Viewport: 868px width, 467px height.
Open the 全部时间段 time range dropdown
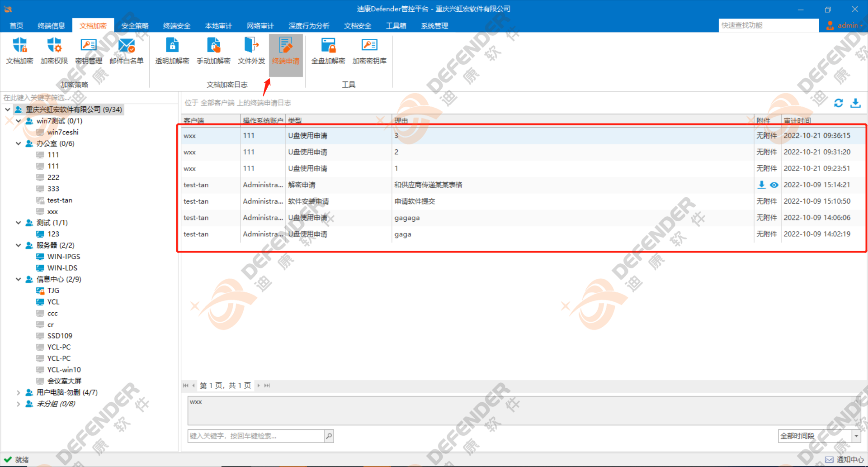[x=856, y=436]
